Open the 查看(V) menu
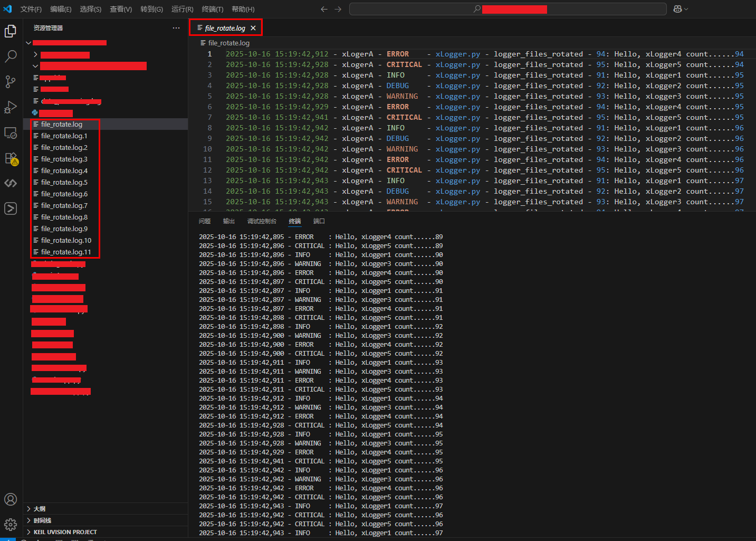This screenshot has width=756, height=541. coord(121,9)
